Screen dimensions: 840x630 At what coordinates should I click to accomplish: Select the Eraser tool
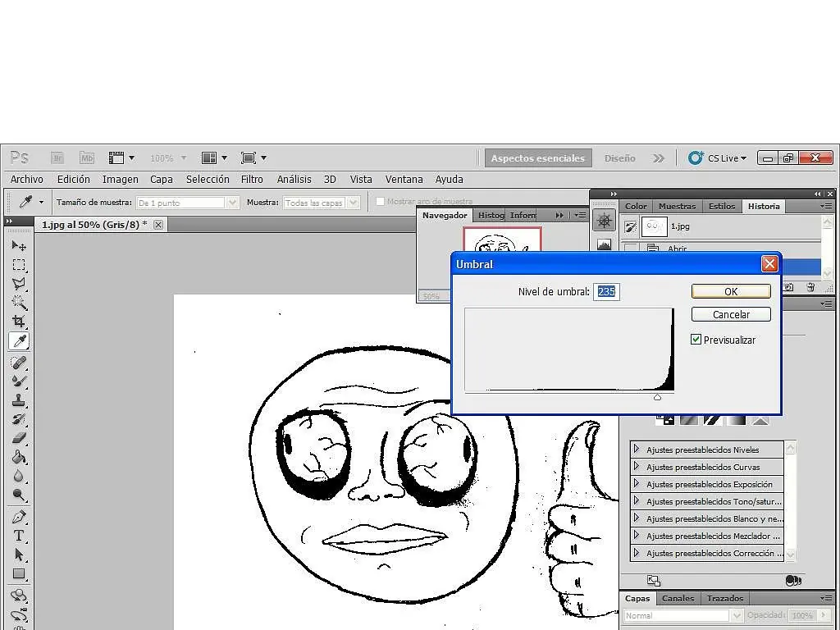pyautogui.click(x=19, y=438)
